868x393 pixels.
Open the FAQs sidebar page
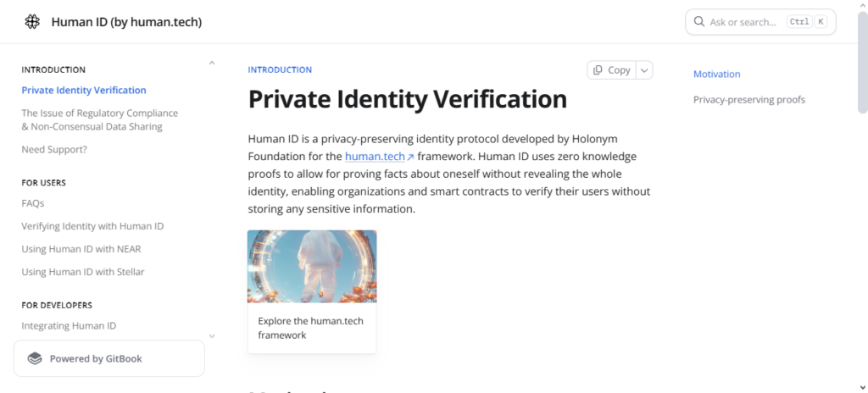click(x=33, y=203)
